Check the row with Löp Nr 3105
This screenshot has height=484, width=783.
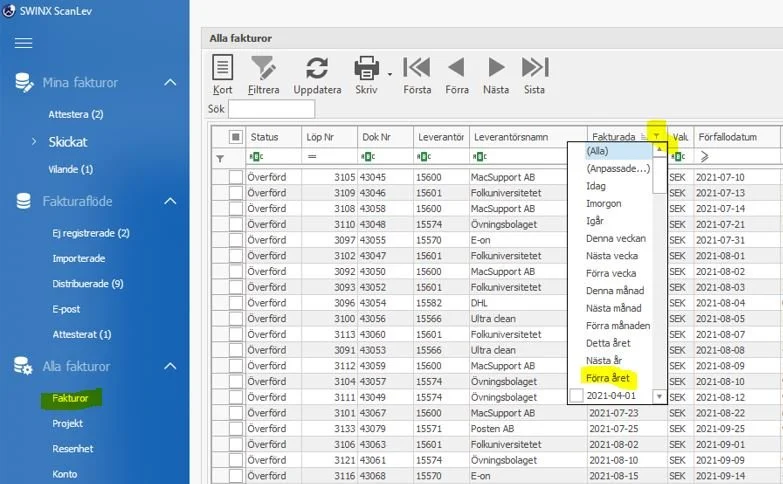coord(236,177)
